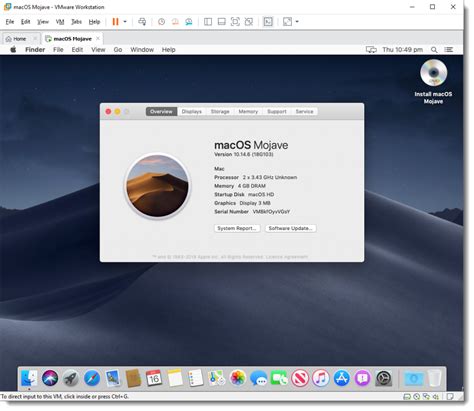This screenshot has width=474, height=411.
Task: Click the Software Update button
Action: click(290, 228)
